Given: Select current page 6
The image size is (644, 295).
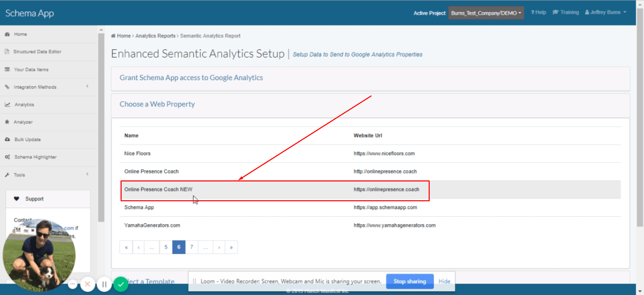Looking at the screenshot, I should pyautogui.click(x=179, y=247).
